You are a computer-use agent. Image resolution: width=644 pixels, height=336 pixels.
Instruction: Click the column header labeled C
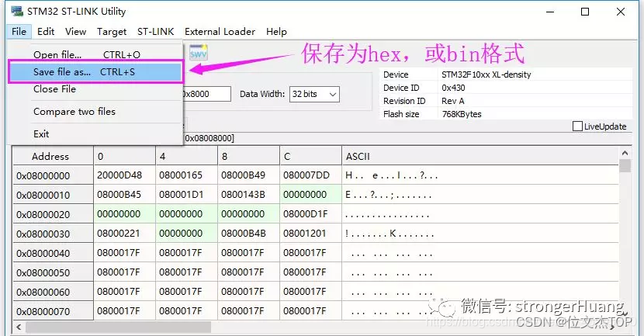pyautogui.click(x=310, y=156)
